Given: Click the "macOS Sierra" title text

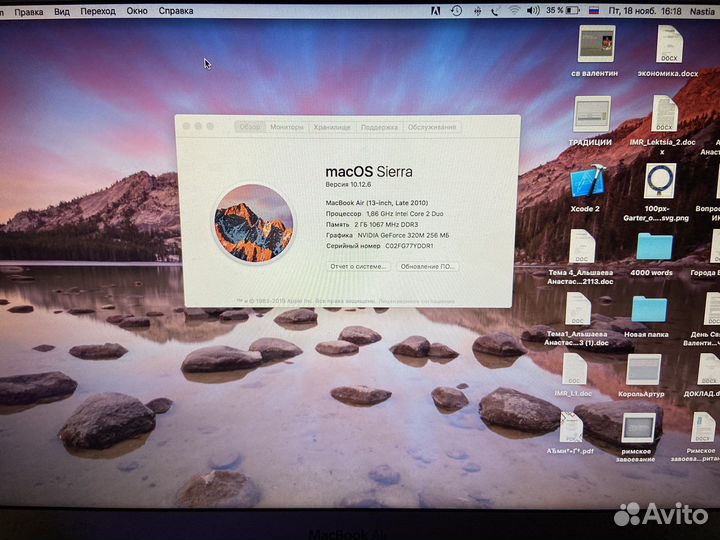Looking at the screenshot, I should click(x=369, y=172).
